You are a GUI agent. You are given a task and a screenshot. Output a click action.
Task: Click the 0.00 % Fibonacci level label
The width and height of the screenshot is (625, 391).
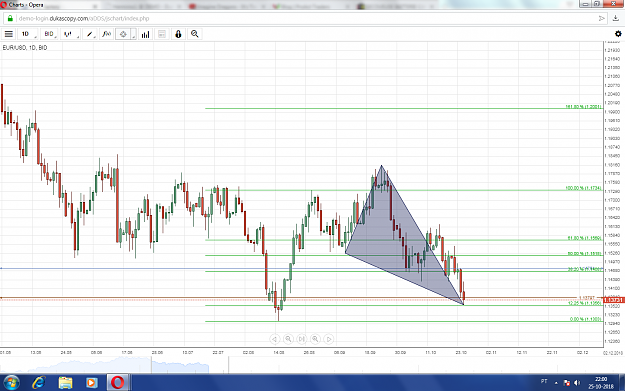coord(586,319)
